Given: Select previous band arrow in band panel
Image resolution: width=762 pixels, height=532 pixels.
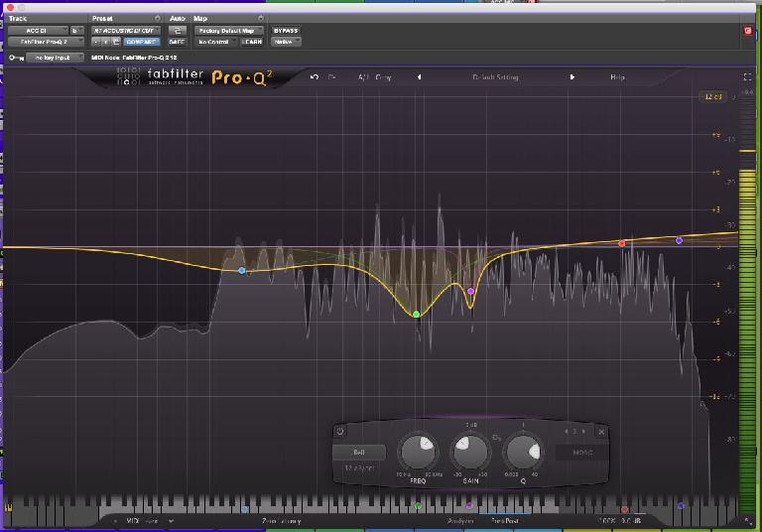Looking at the screenshot, I should [x=566, y=432].
